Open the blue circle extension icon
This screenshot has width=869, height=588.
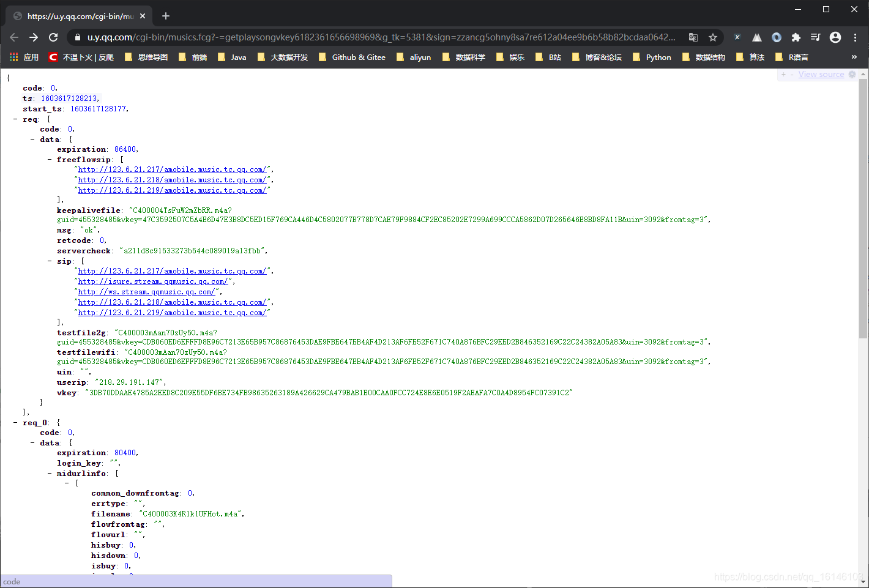pos(777,37)
